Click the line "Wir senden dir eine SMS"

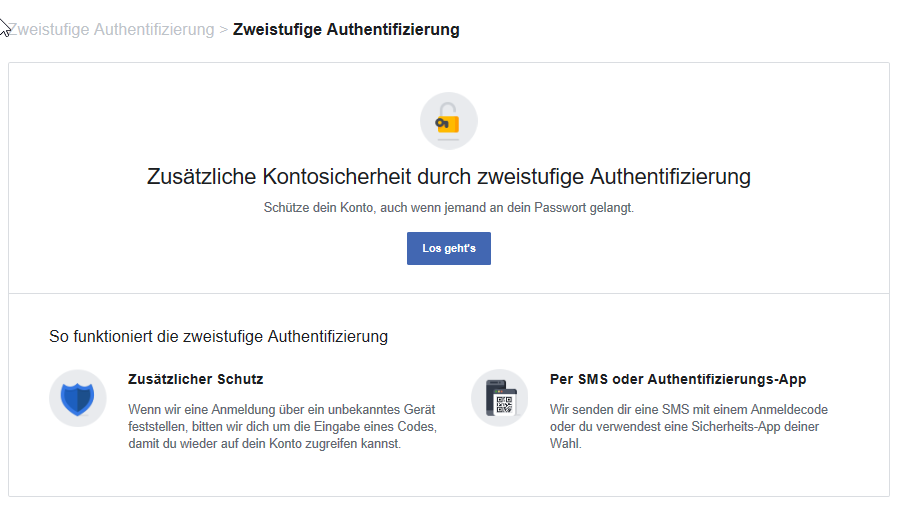click(x=688, y=410)
